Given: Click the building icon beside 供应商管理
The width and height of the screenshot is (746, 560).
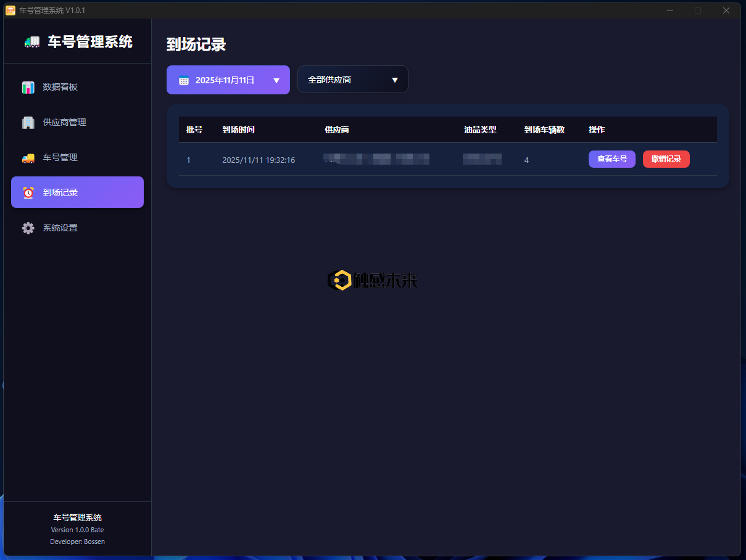Looking at the screenshot, I should point(28,122).
